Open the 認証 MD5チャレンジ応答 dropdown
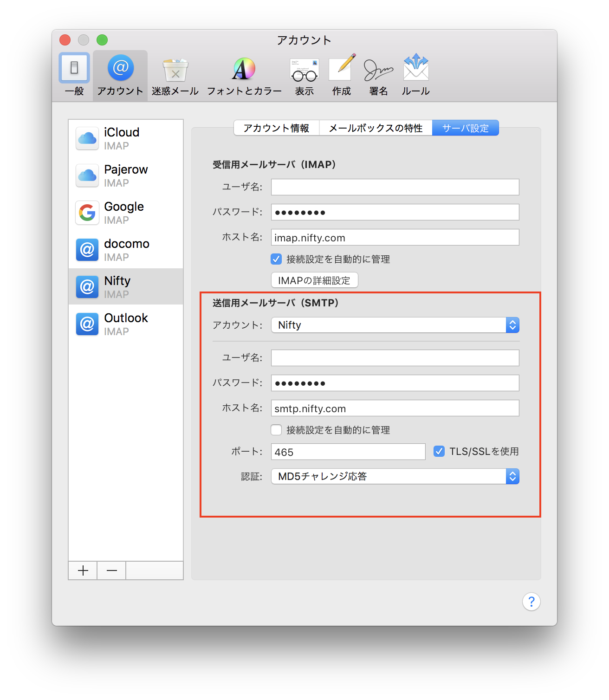 (395, 476)
